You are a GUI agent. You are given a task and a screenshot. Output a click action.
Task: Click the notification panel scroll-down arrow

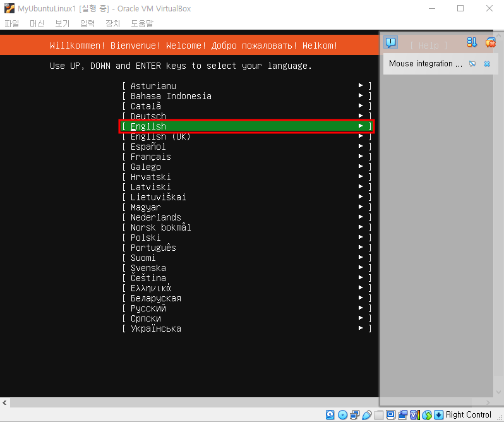tap(498, 392)
